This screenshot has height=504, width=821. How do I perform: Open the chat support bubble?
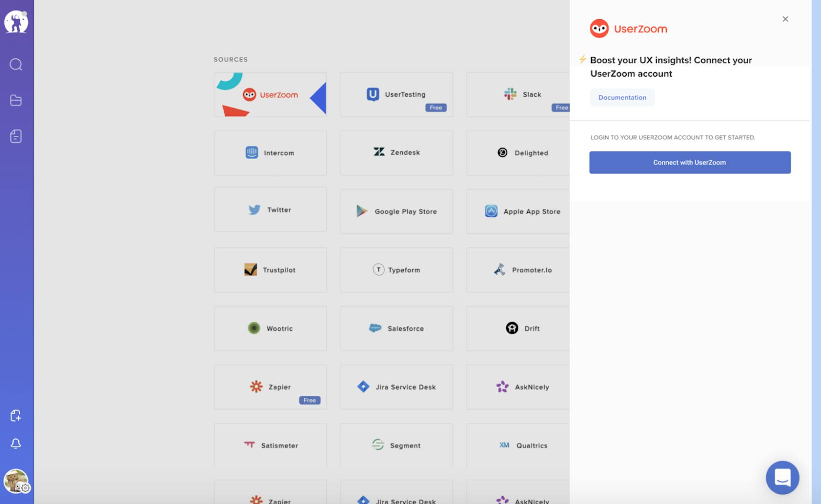point(782,478)
